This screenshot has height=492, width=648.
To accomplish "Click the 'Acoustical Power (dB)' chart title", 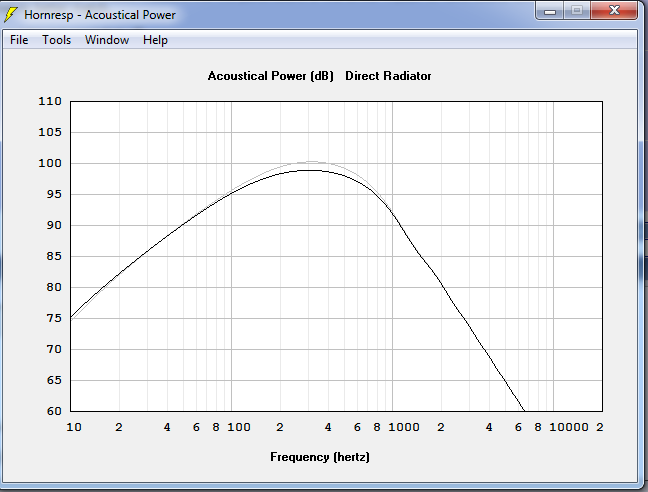I will (271, 76).
